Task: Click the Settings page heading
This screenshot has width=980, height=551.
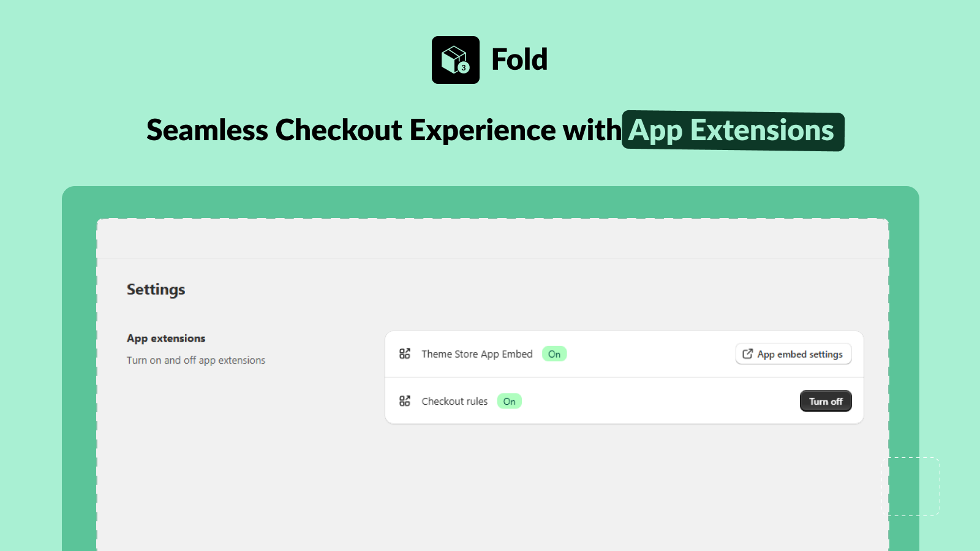Action: [156, 290]
